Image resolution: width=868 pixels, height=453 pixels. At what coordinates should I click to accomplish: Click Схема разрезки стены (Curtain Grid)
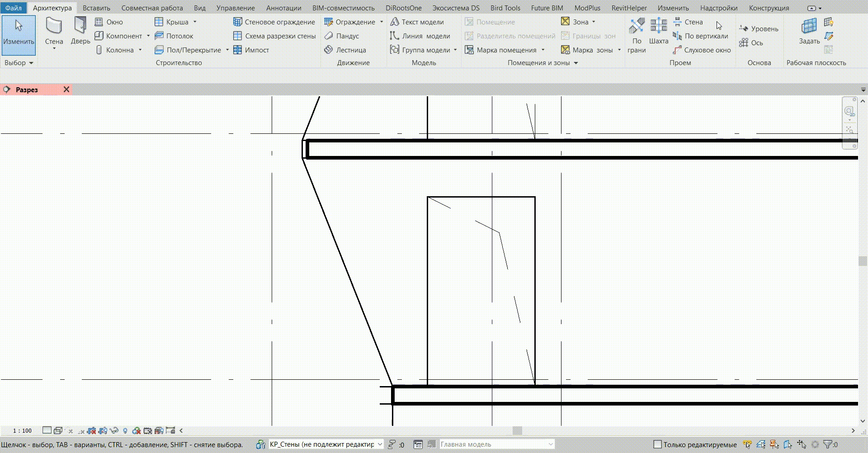coord(274,36)
